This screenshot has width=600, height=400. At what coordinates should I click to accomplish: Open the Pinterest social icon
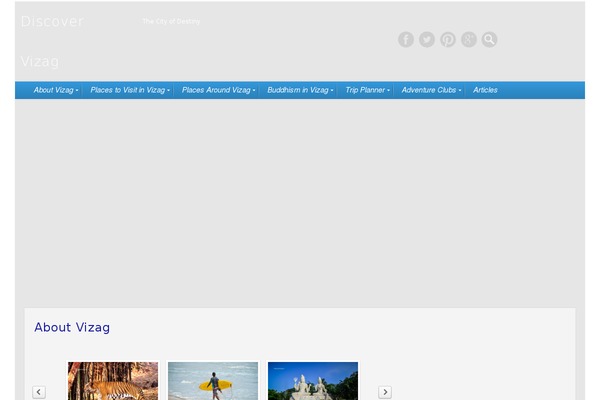tap(448, 39)
